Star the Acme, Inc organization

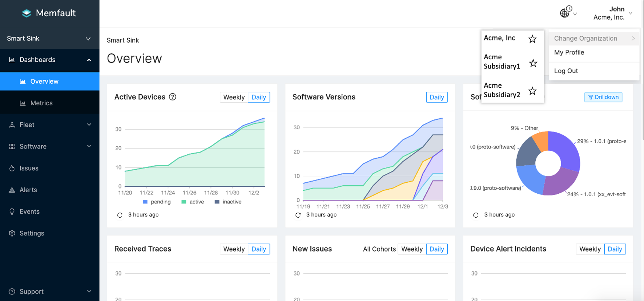click(x=532, y=39)
